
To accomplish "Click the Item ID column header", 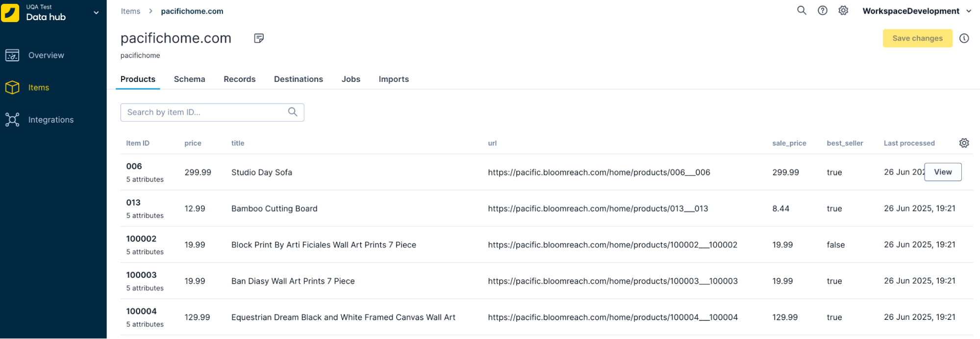I will [x=138, y=143].
